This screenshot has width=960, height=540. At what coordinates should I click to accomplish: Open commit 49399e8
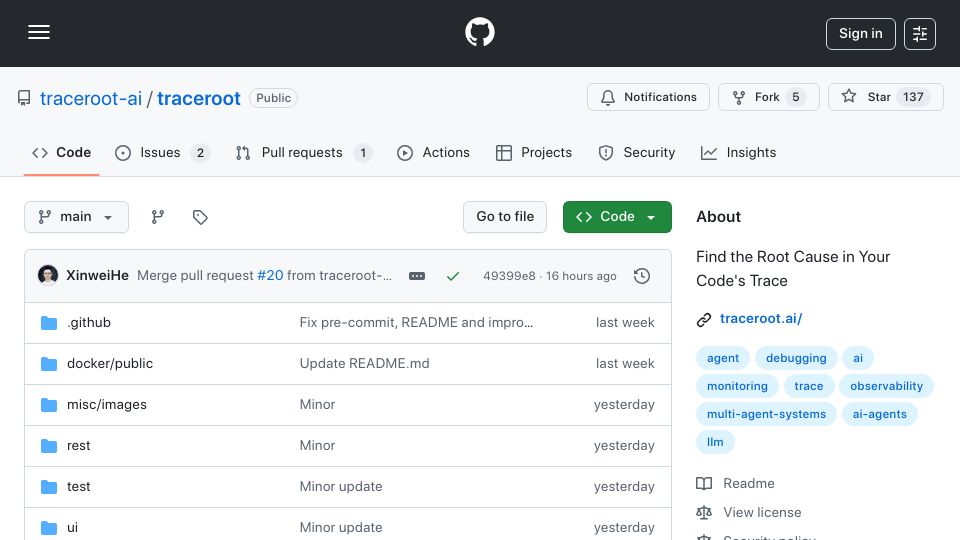coord(509,276)
